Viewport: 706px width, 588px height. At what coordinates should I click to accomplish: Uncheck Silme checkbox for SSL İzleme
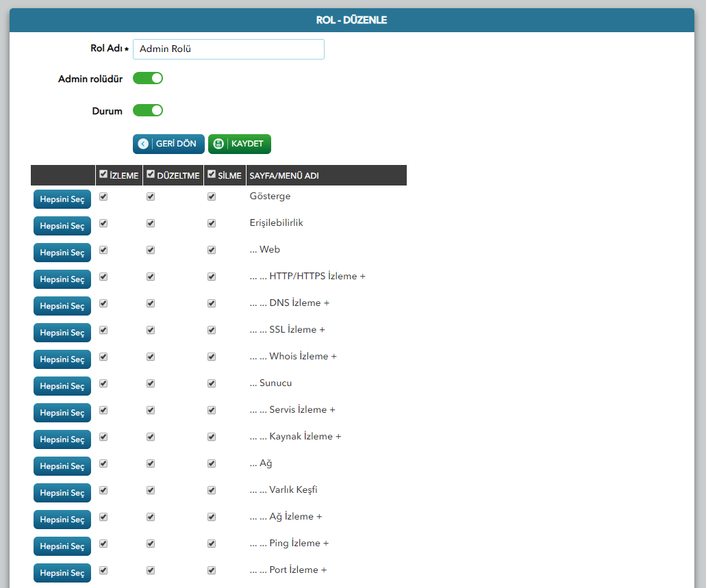pos(212,330)
